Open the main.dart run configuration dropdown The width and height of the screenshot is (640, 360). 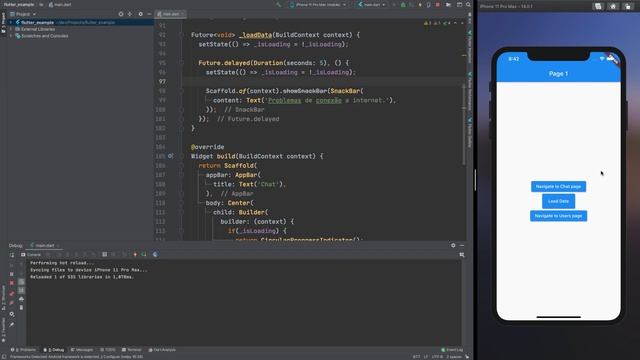pos(372,4)
